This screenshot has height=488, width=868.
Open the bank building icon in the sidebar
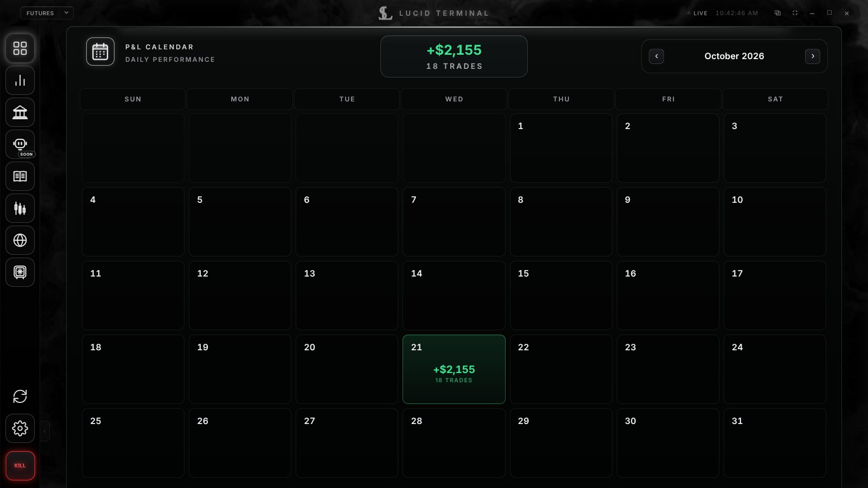coord(20,112)
